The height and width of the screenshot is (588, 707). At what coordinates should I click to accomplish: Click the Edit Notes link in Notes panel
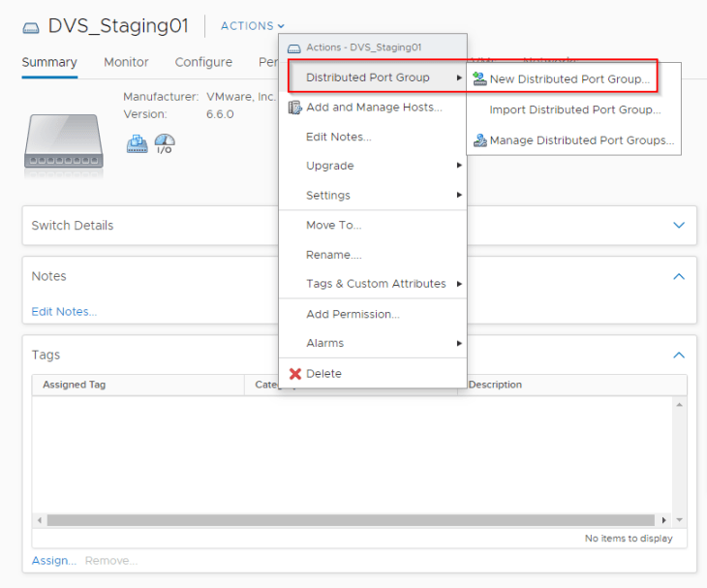[x=64, y=311]
